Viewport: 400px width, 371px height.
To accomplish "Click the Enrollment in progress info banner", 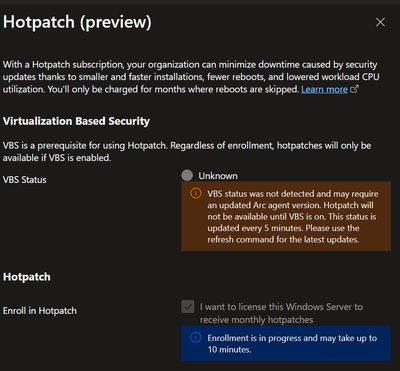I will pos(286,343).
